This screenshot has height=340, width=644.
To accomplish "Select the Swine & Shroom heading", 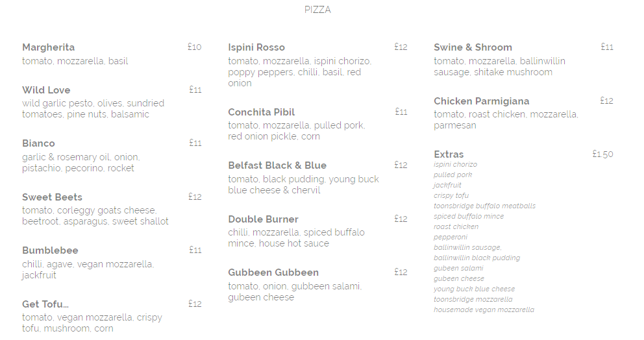I will pyautogui.click(x=473, y=47).
